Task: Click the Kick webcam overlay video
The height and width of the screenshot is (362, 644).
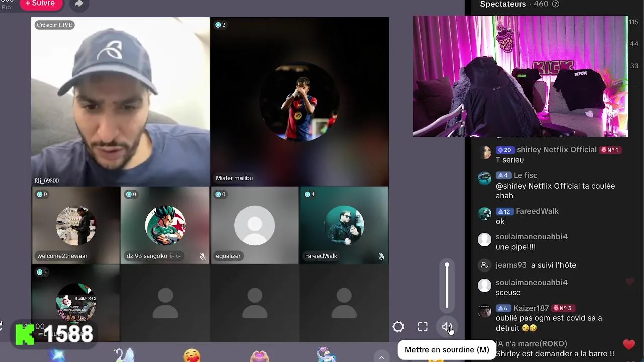Action: point(520,76)
